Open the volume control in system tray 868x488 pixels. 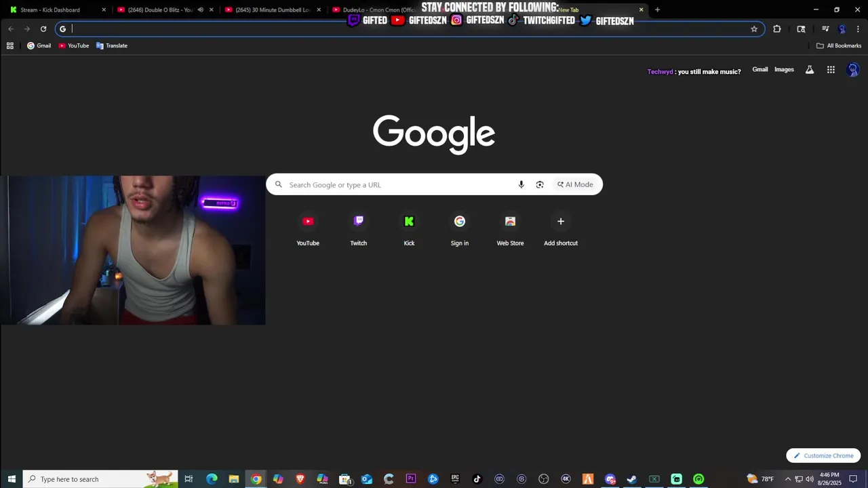(810, 479)
